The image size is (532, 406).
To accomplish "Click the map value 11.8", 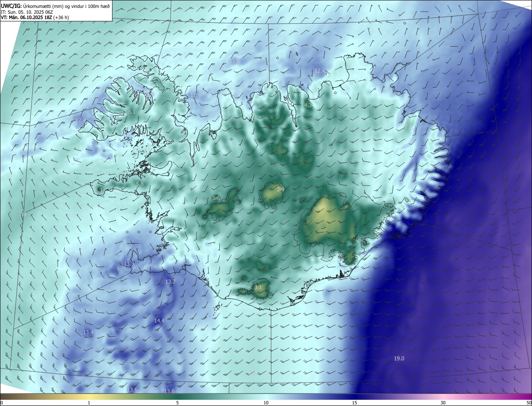I will point(234,61).
